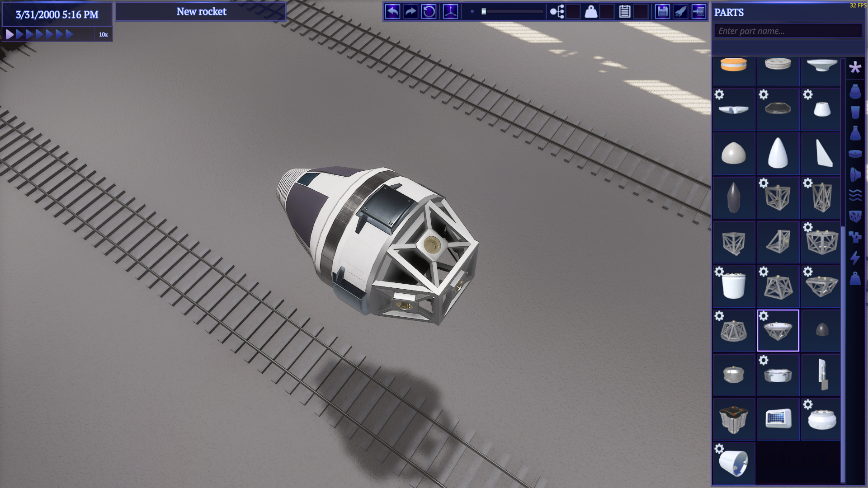Viewport: 868px width, 488px height.
Task: Show all parts with the asterisk category
Action: coord(855,68)
